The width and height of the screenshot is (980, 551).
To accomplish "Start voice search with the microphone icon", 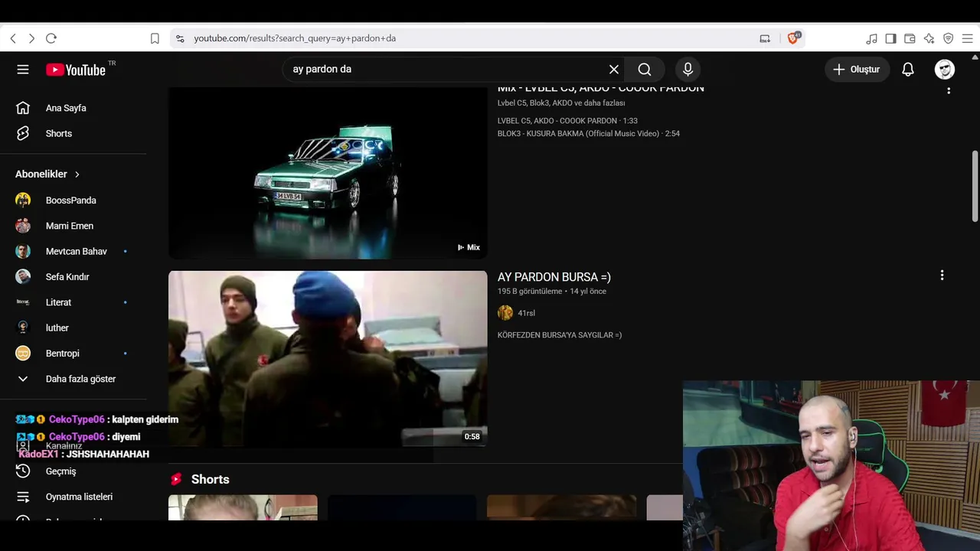I will click(688, 70).
